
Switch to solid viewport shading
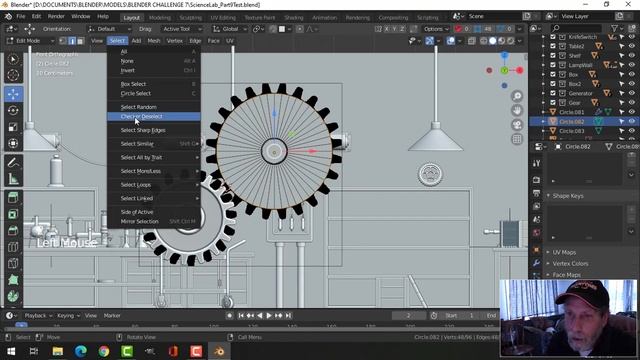[x=493, y=41]
